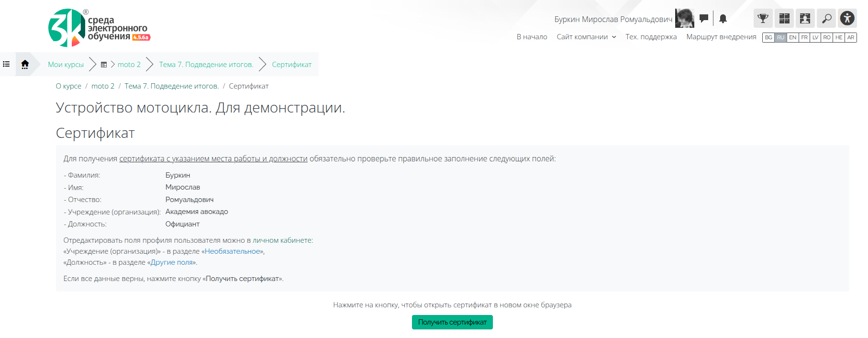Open accessibility options icon
The height and width of the screenshot is (338, 868).
(x=847, y=19)
